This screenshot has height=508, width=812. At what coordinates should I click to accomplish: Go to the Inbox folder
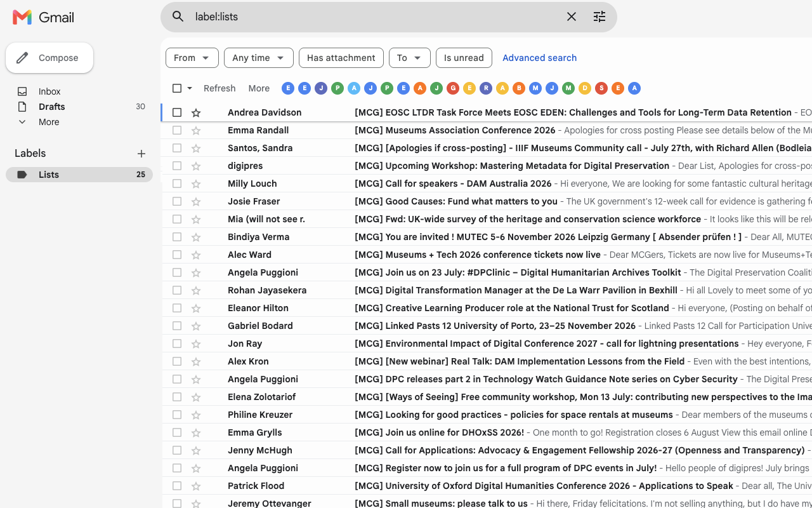tap(49, 91)
